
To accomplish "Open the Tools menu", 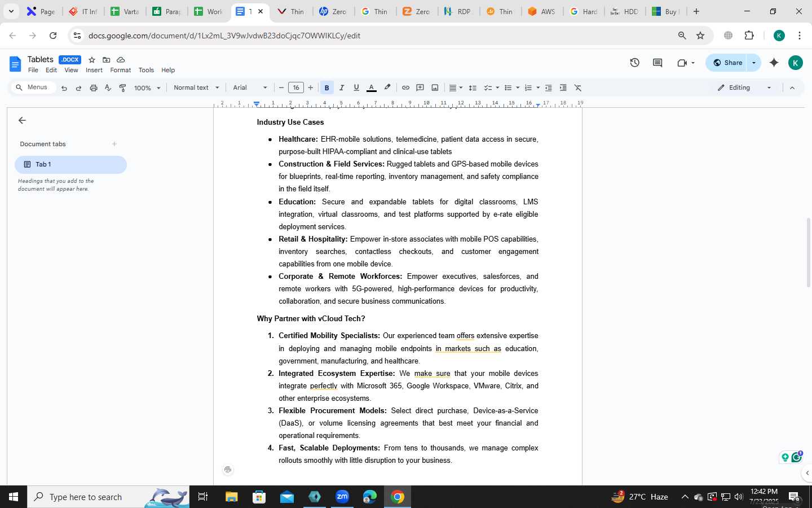I will pyautogui.click(x=146, y=71).
